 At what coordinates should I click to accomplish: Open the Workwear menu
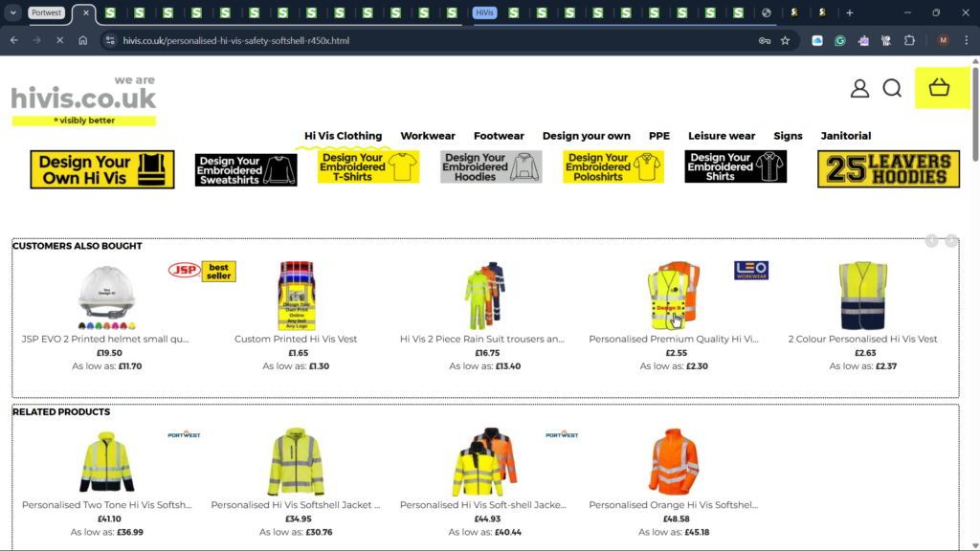[428, 136]
